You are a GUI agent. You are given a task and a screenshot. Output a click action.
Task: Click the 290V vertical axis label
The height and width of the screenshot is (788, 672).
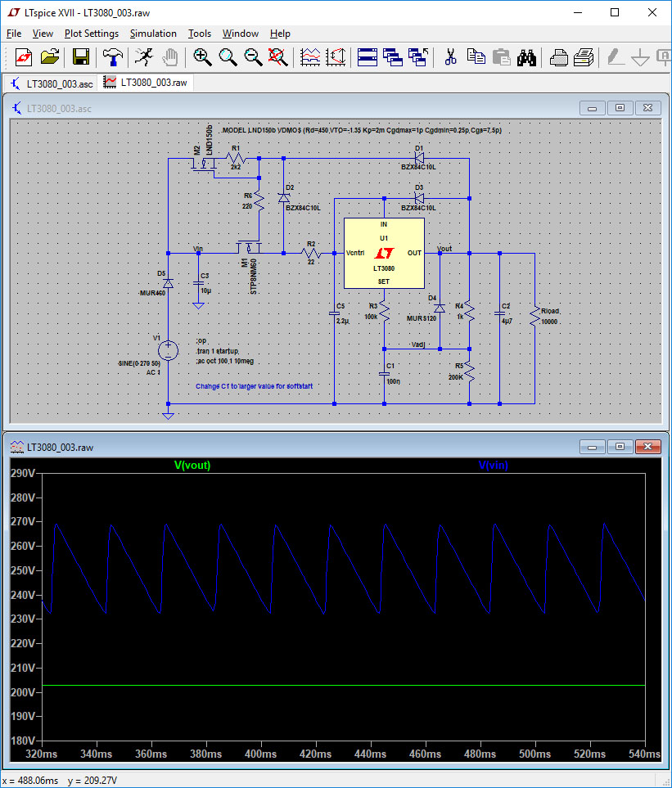[23, 473]
